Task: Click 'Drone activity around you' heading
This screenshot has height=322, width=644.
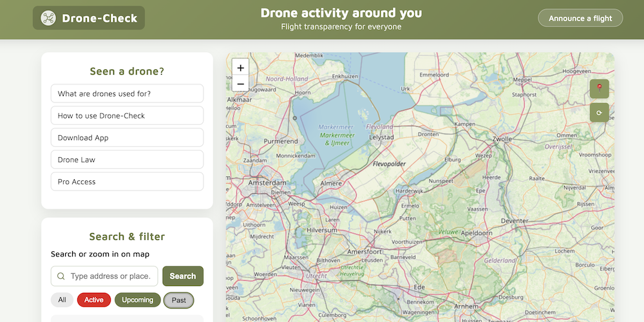Action: coord(341,13)
